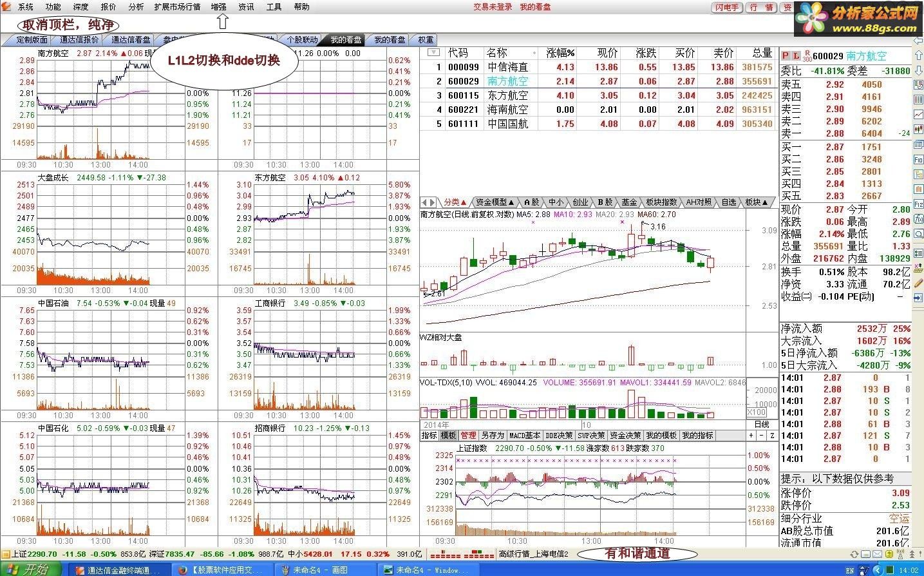Image resolution: width=924 pixels, height=576 pixels.
Task: Open the dropdown arrow before 代码 header
Action: click(433, 53)
